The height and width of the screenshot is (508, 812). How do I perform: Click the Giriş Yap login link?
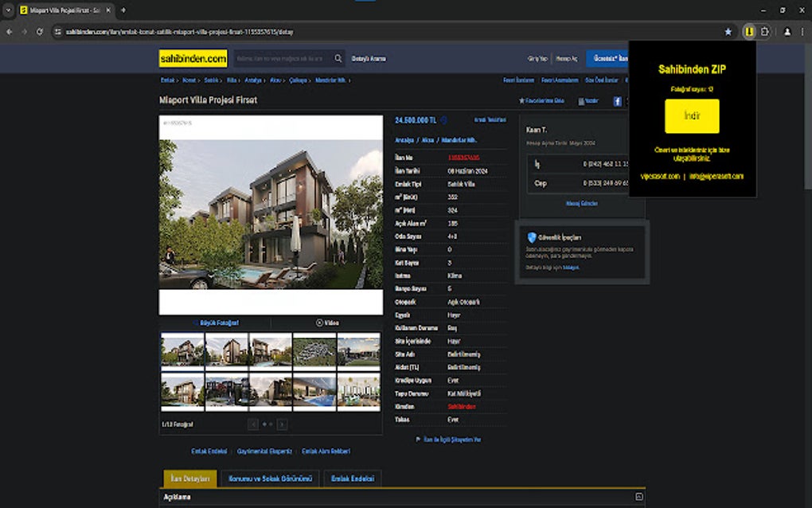[x=537, y=58]
